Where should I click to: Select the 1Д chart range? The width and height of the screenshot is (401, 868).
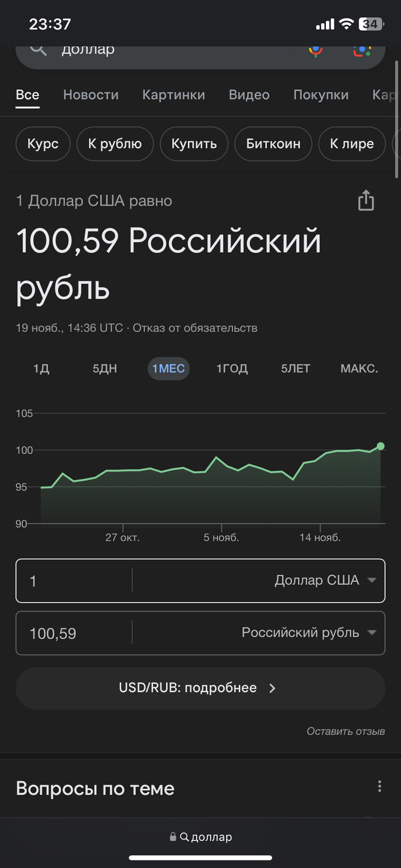point(41,368)
